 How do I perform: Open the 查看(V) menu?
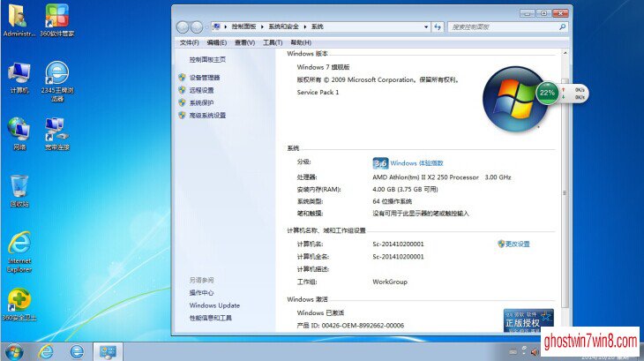[244, 42]
